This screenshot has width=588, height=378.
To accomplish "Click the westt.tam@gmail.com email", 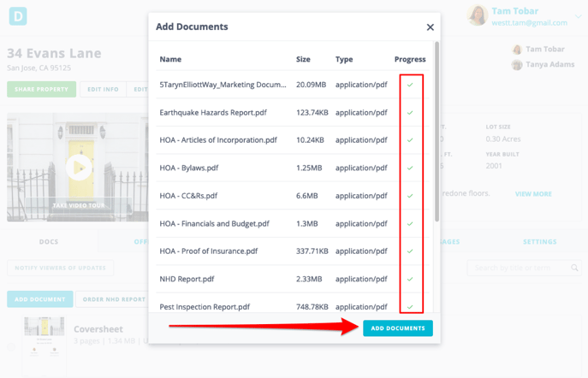I will pos(529,23).
